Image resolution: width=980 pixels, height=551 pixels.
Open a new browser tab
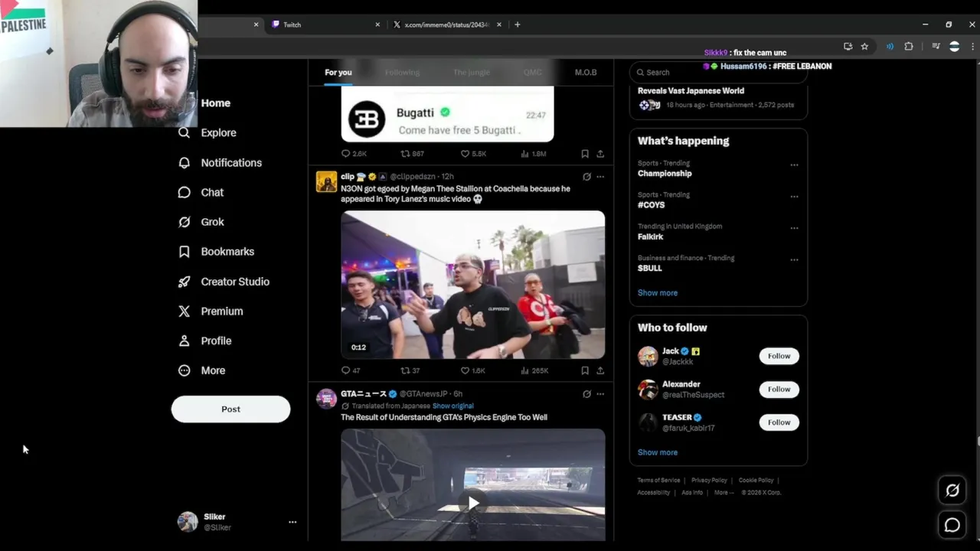[517, 24]
